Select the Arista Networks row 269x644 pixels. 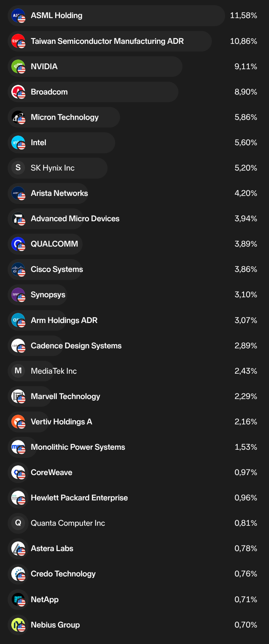click(59, 193)
